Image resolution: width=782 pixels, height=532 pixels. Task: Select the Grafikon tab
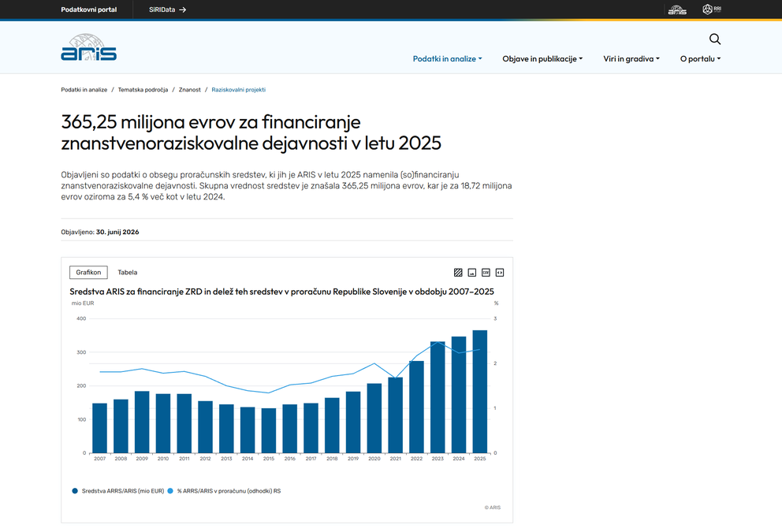[88, 272]
